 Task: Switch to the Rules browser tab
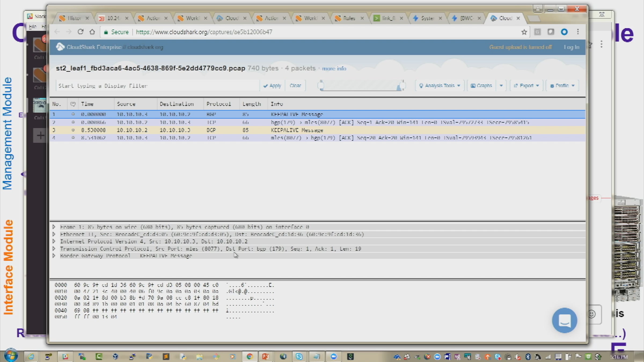pyautogui.click(x=349, y=18)
